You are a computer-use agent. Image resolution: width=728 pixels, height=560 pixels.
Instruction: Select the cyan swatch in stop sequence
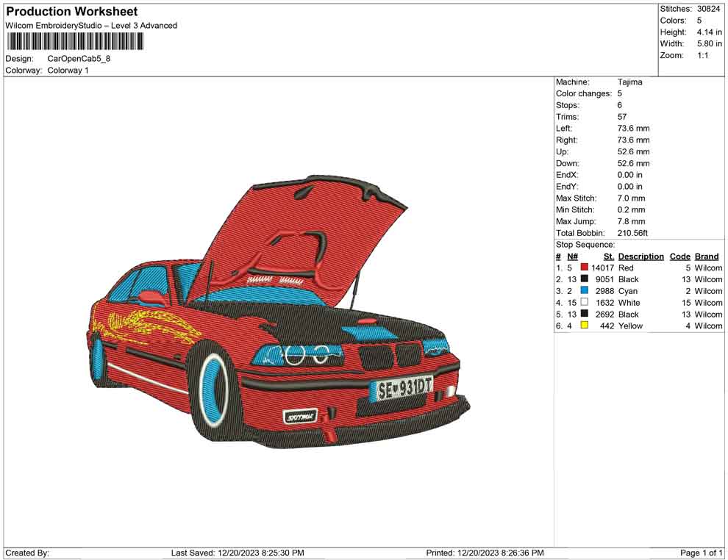[585, 291]
